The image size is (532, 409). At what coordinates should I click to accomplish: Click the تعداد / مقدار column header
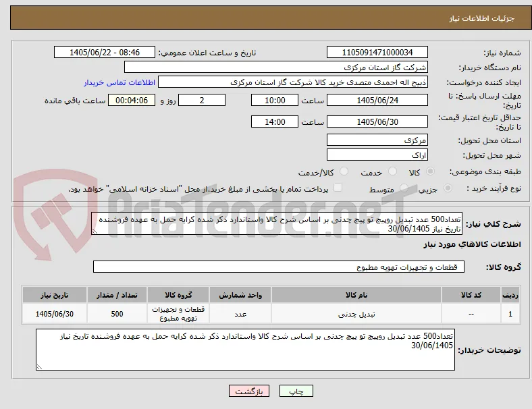click(x=117, y=295)
